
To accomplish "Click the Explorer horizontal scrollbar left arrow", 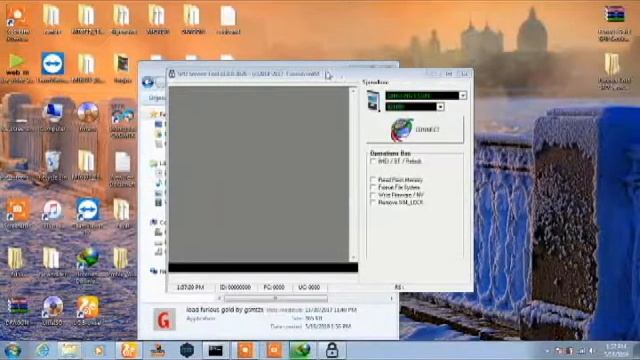I will 219,299.
